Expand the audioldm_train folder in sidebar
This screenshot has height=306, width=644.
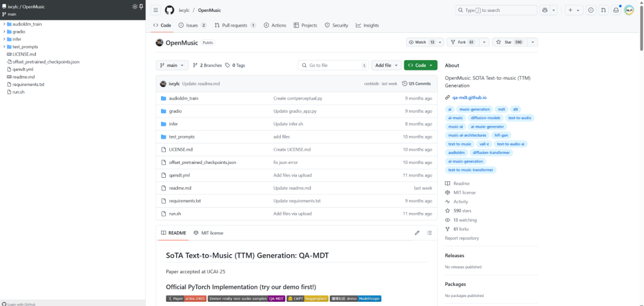(x=4, y=24)
